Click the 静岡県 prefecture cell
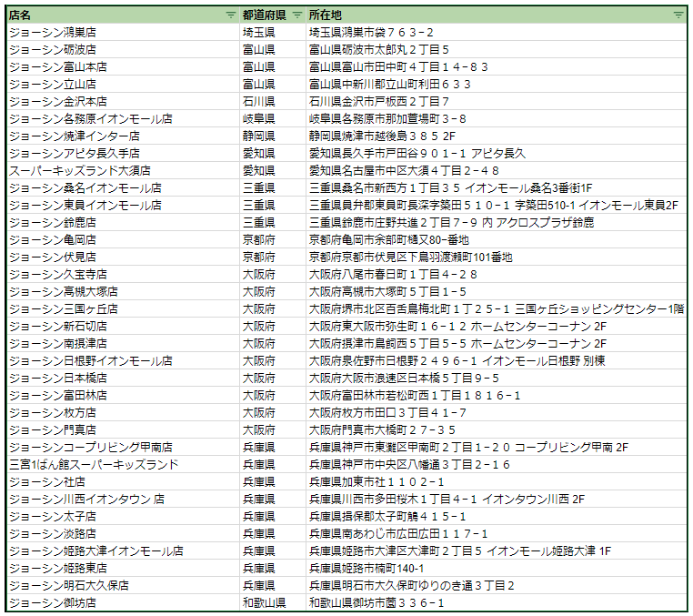Viewport: 693px width, 616px height. pos(273,136)
